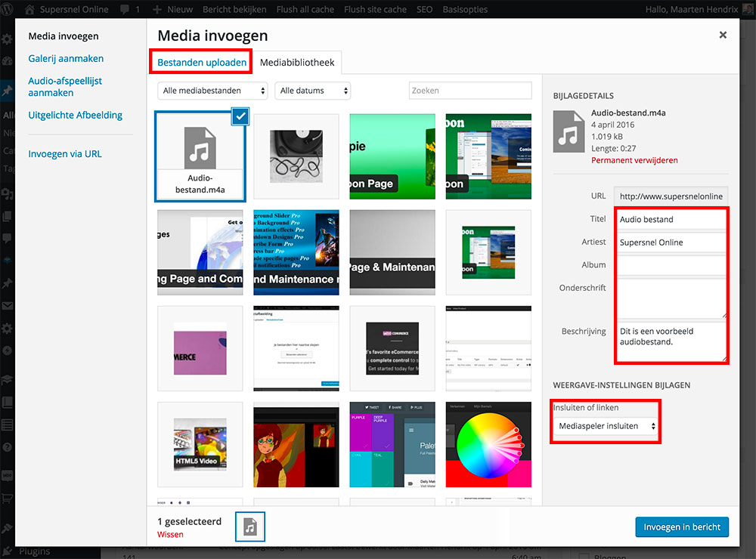
Task: Click the Invoegen in bericht button
Action: 681,527
